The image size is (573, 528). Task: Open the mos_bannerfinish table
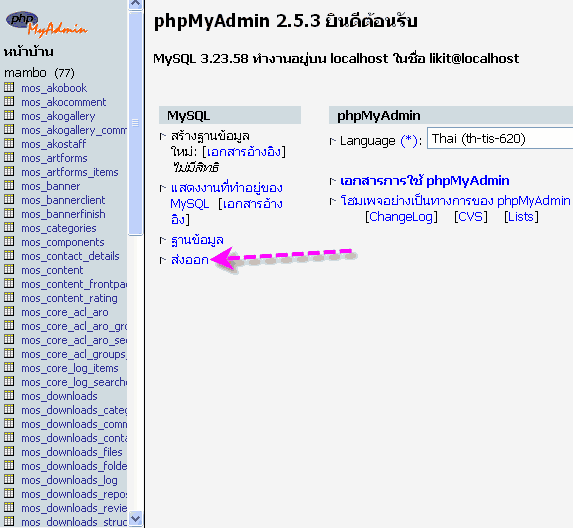tap(63, 214)
